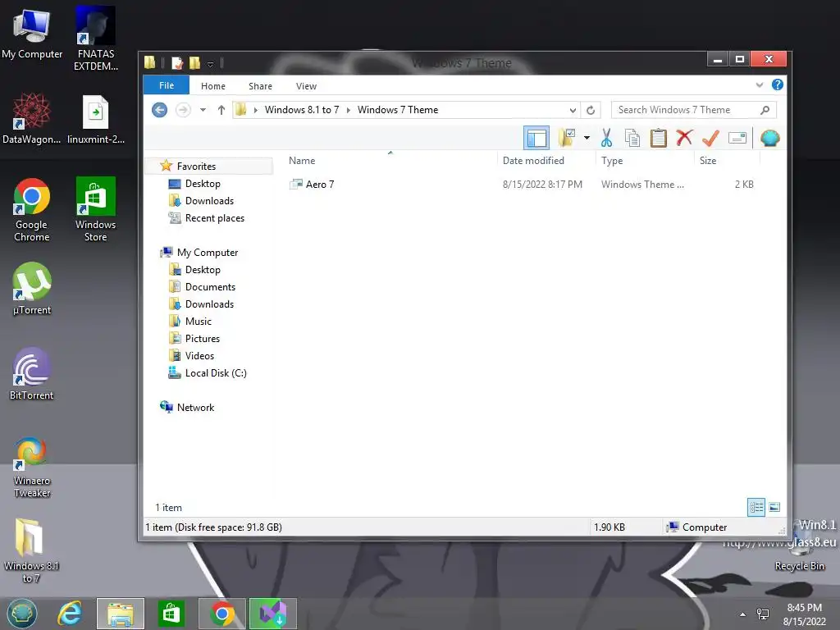
Task: Click the clipboard Paste icon
Action: [x=659, y=138]
